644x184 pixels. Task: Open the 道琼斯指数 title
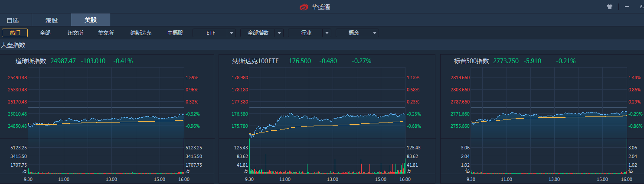pos(31,61)
